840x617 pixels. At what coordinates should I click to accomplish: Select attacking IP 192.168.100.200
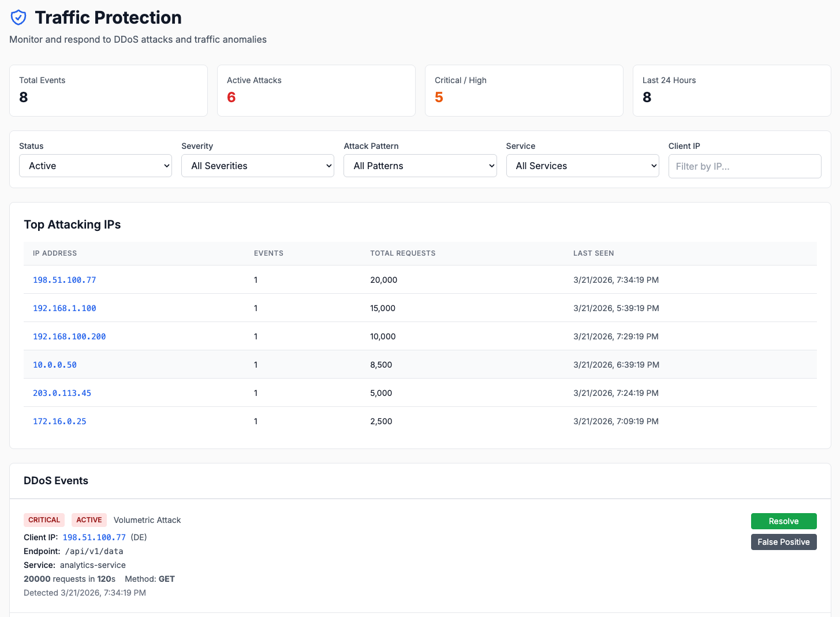click(69, 336)
